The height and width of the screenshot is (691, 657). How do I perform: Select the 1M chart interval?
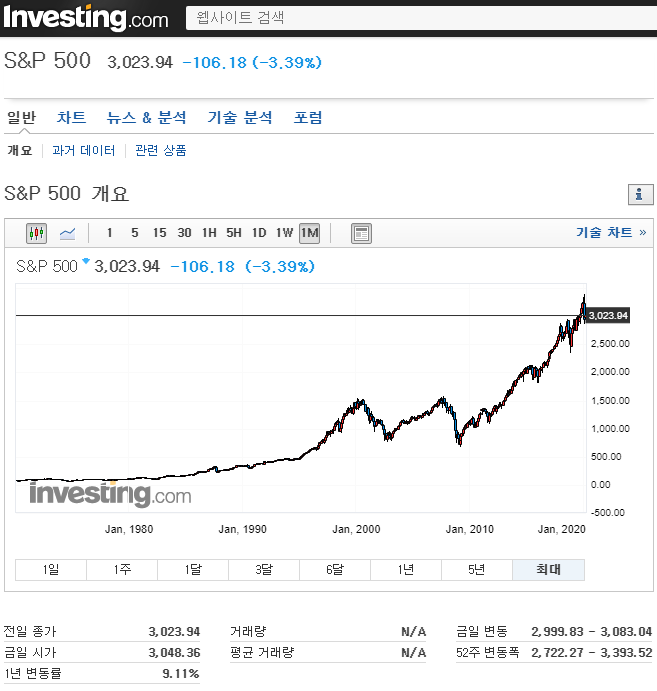pos(309,233)
